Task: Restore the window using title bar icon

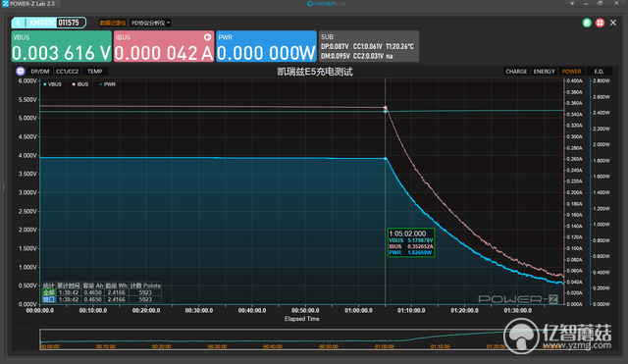Action: (600, 3)
